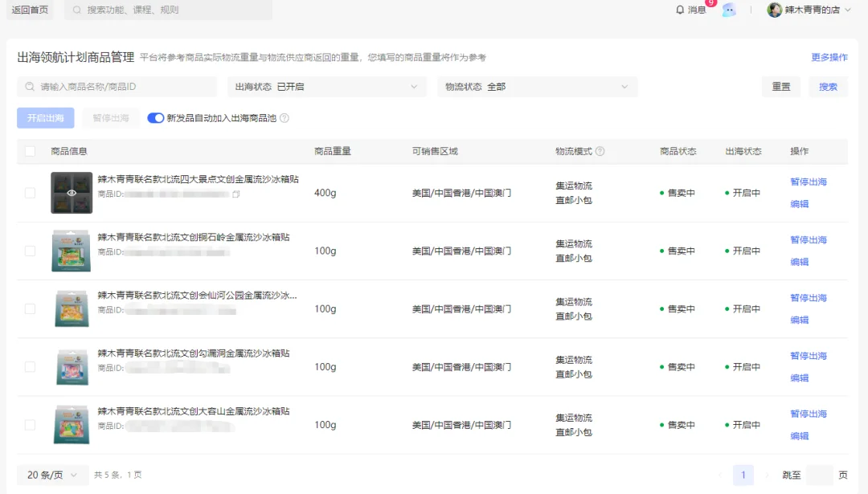This screenshot has width=868, height=494.
Task: Click the help icon beside 新发品自动加入出海商品池
Action: pos(284,117)
